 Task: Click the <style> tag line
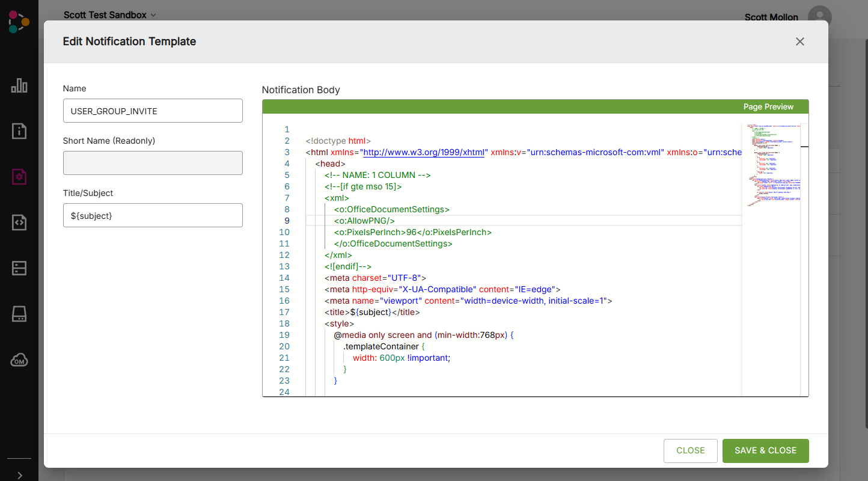pos(339,323)
